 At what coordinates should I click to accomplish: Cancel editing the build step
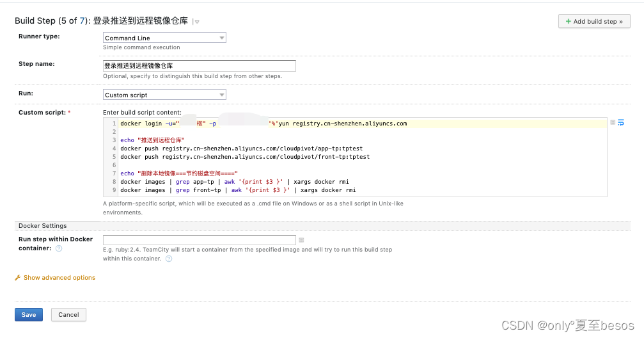(68, 314)
